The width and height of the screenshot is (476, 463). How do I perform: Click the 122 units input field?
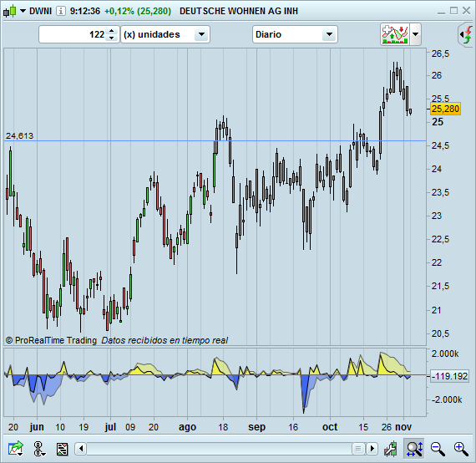coord(73,34)
